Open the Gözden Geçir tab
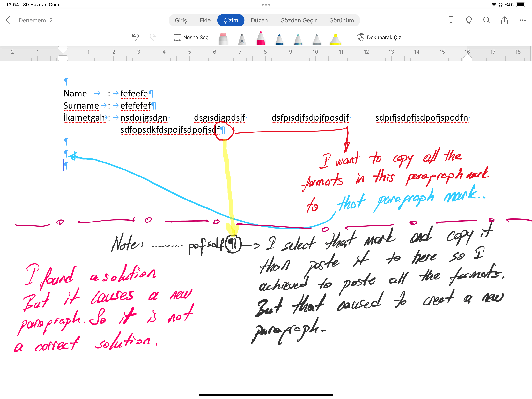The image size is (532, 399). coord(298,20)
